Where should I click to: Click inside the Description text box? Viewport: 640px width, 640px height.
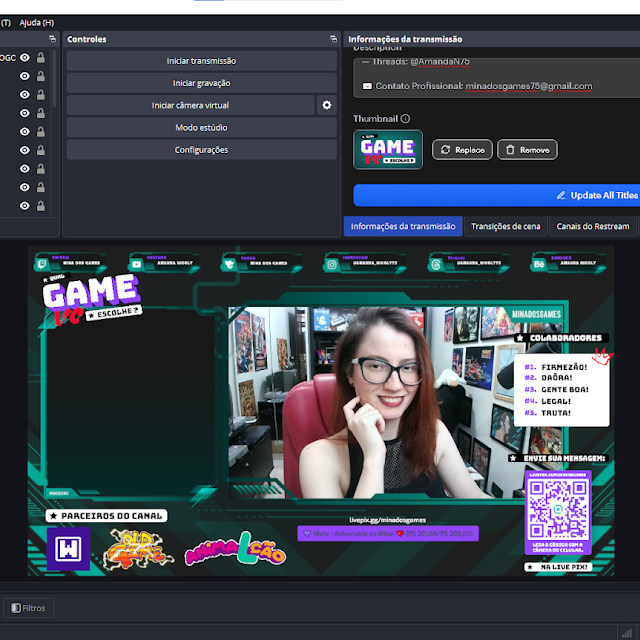pos(496,78)
